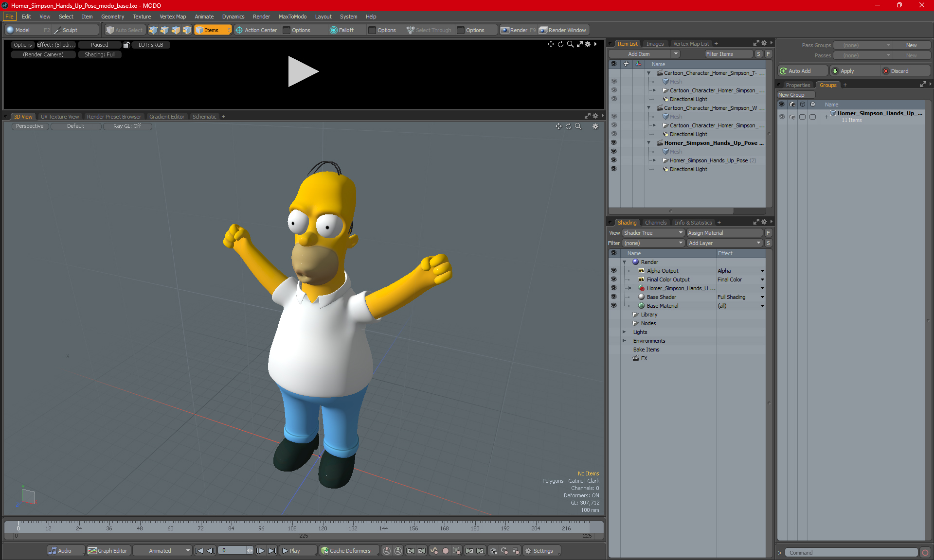Go to last frame
Image resolution: width=934 pixels, height=560 pixels.
click(272, 551)
